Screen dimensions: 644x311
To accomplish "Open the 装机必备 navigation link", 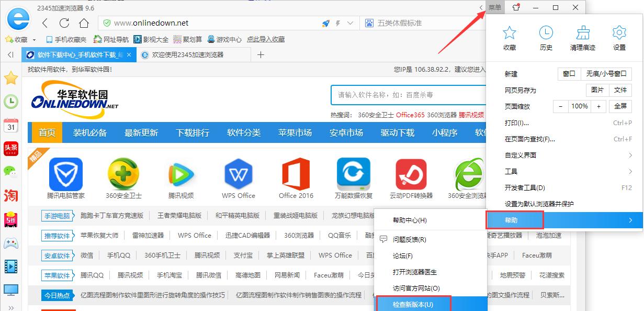I will click(90, 132).
